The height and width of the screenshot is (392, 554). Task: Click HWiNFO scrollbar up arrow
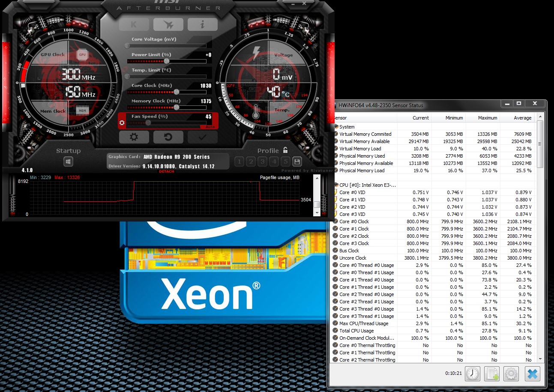540,117
